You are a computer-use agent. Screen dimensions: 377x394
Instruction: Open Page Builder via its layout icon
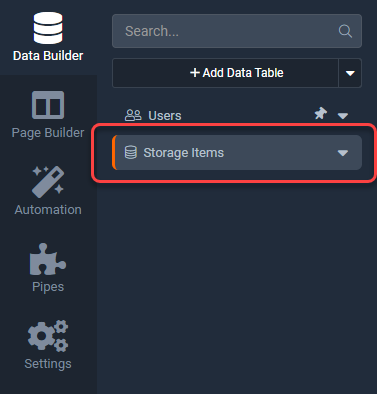click(x=48, y=105)
